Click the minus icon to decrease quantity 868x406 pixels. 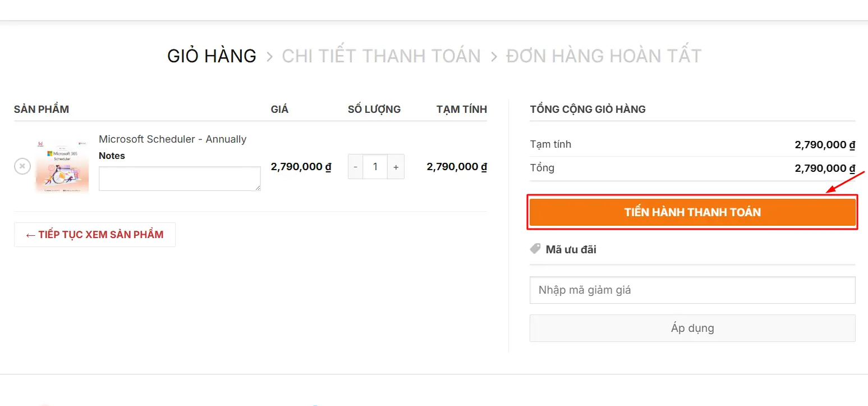tap(355, 166)
